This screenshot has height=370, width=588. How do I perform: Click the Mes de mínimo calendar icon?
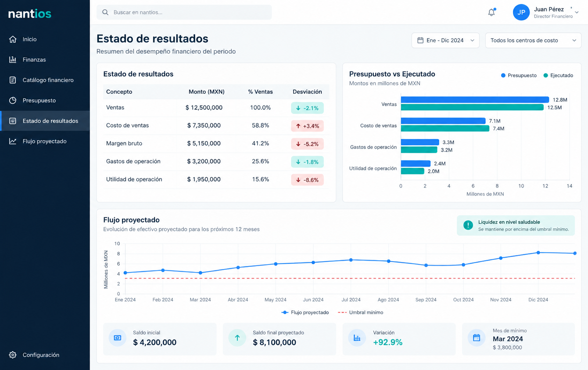pos(477,338)
